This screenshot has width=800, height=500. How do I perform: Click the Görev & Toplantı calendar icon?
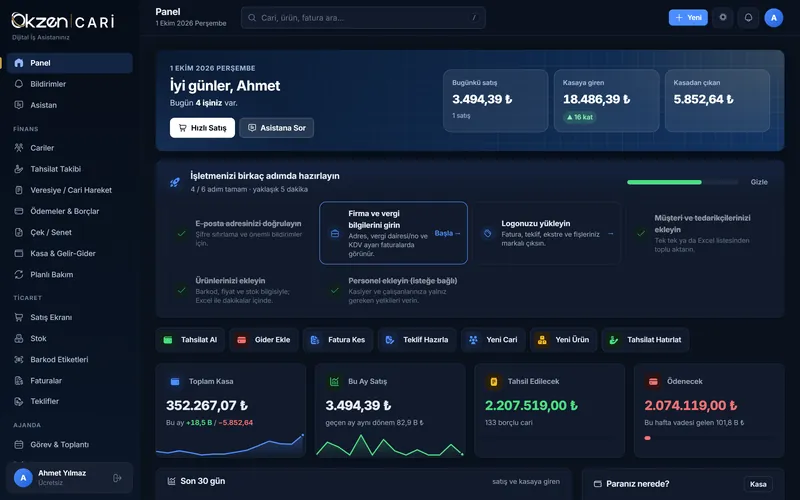19,444
